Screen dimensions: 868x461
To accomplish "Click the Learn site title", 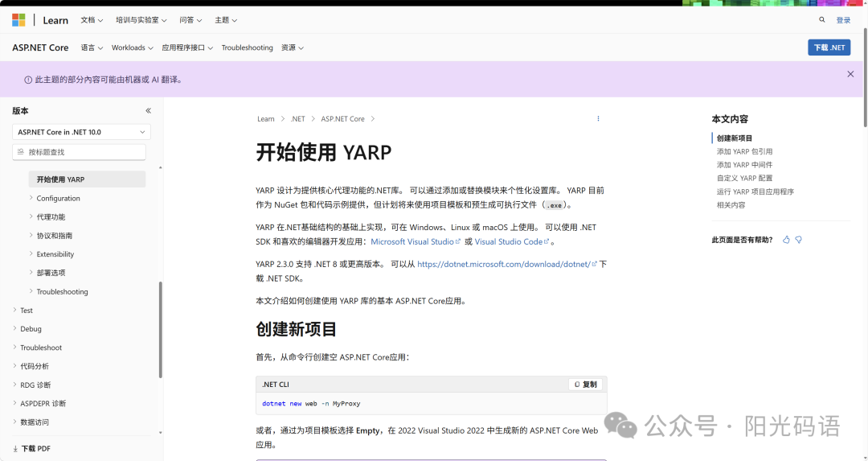I will (55, 20).
